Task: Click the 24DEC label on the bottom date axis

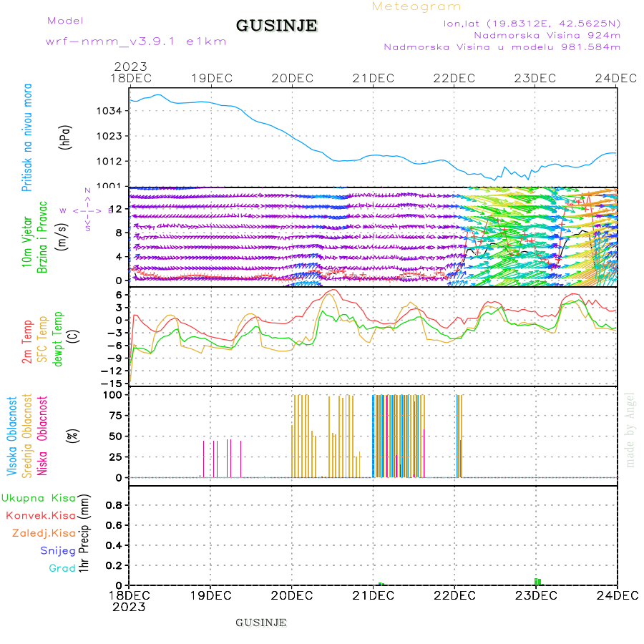Action: [x=618, y=595]
